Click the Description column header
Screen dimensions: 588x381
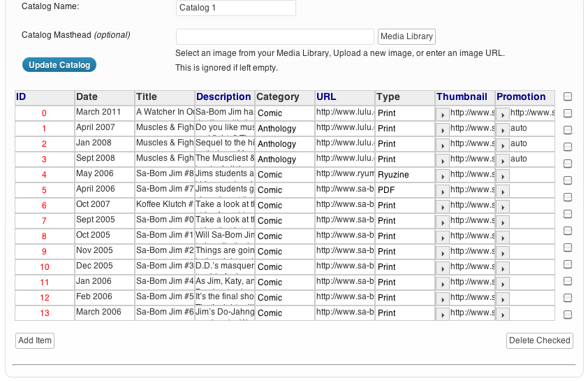[x=223, y=97]
